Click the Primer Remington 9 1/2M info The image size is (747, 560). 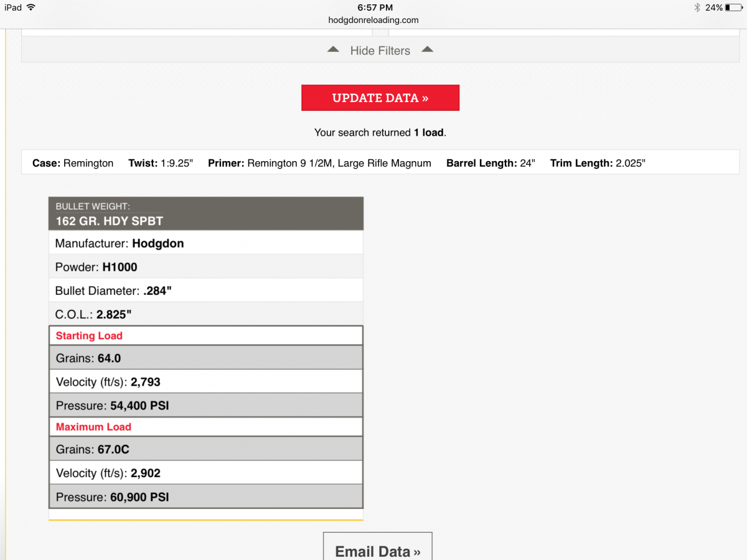(x=319, y=163)
